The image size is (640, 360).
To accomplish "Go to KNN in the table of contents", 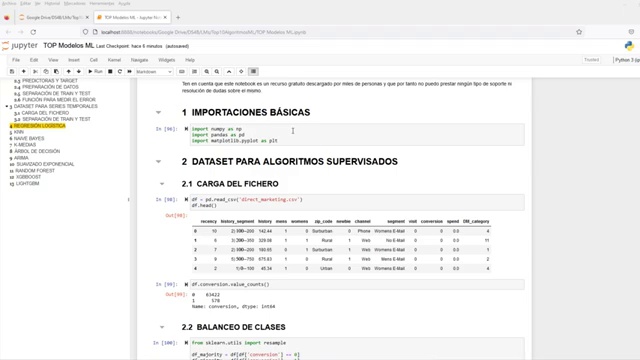I will (x=19, y=132).
